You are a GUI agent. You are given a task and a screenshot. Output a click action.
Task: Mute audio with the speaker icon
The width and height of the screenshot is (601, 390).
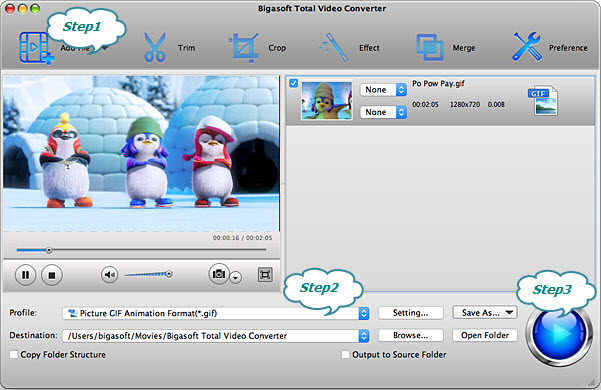[x=109, y=274]
